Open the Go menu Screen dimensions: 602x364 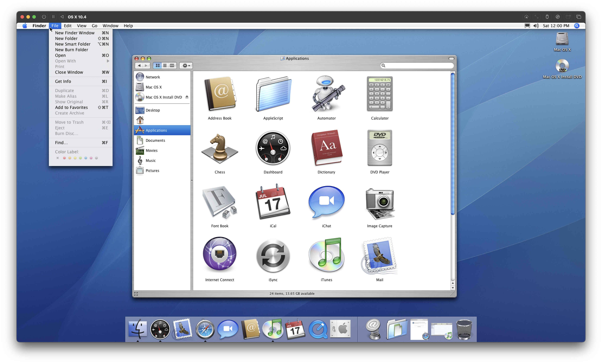(94, 26)
